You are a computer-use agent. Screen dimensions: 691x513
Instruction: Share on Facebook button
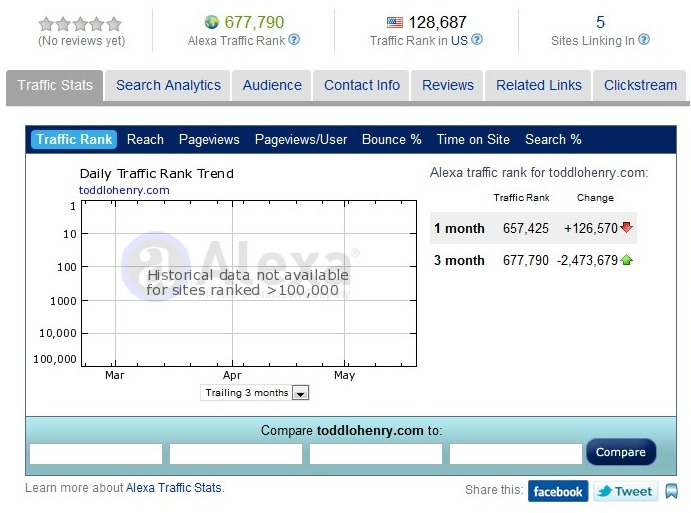558,491
